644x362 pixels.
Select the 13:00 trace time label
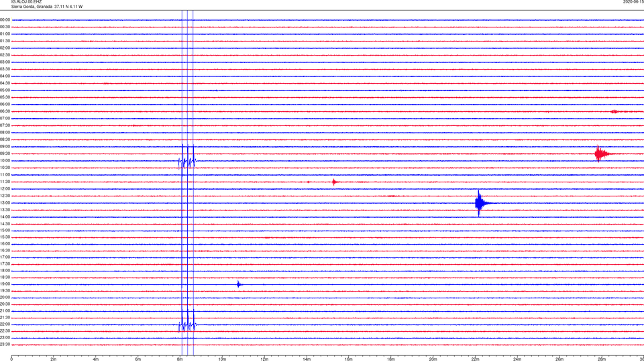pos(5,202)
